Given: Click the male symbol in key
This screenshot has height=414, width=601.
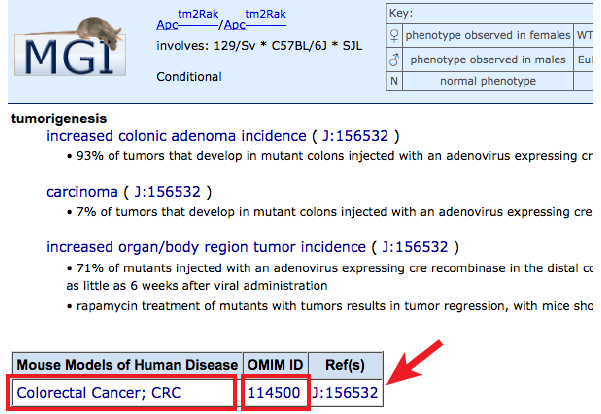Looking at the screenshot, I should (x=394, y=59).
